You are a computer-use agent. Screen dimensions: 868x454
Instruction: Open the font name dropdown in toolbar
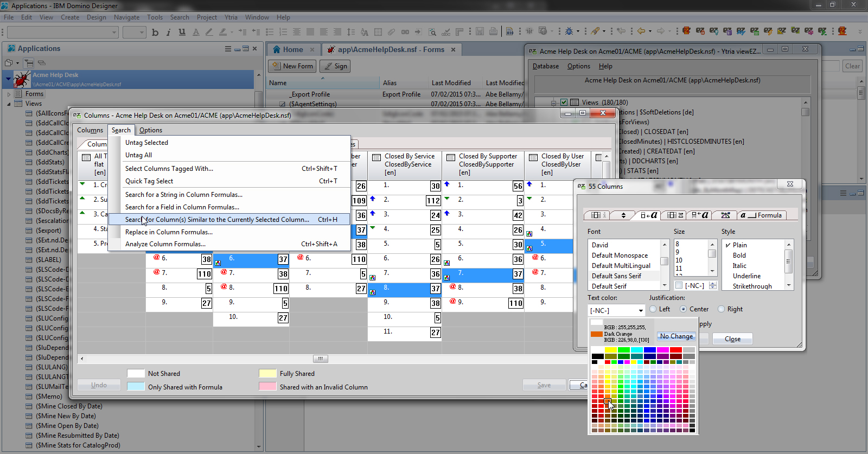pyautogui.click(x=114, y=33)
